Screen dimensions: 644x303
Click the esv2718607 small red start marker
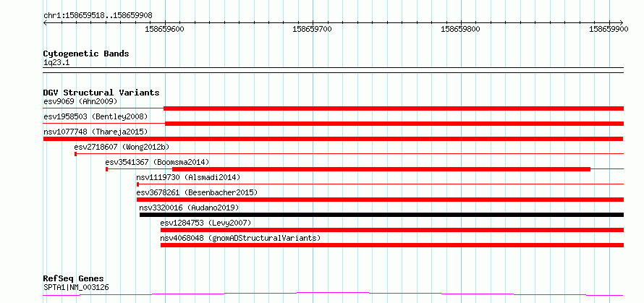pos(75,154)
